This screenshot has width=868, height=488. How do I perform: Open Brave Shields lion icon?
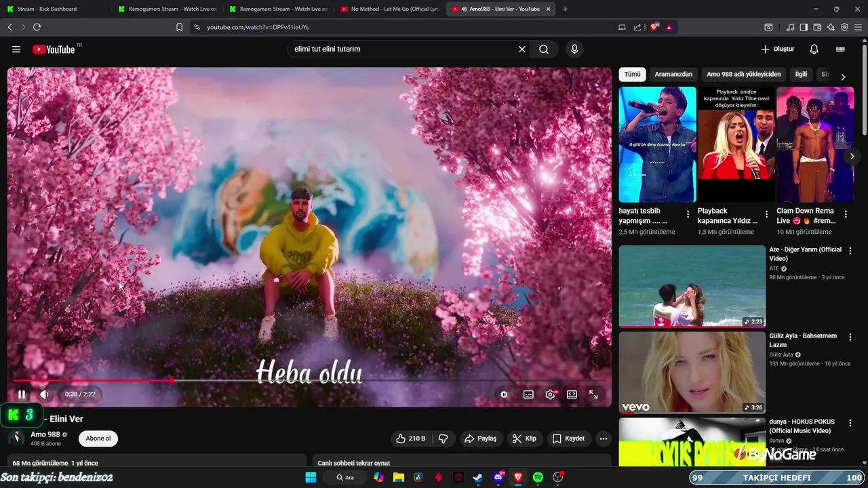point(654,27)
